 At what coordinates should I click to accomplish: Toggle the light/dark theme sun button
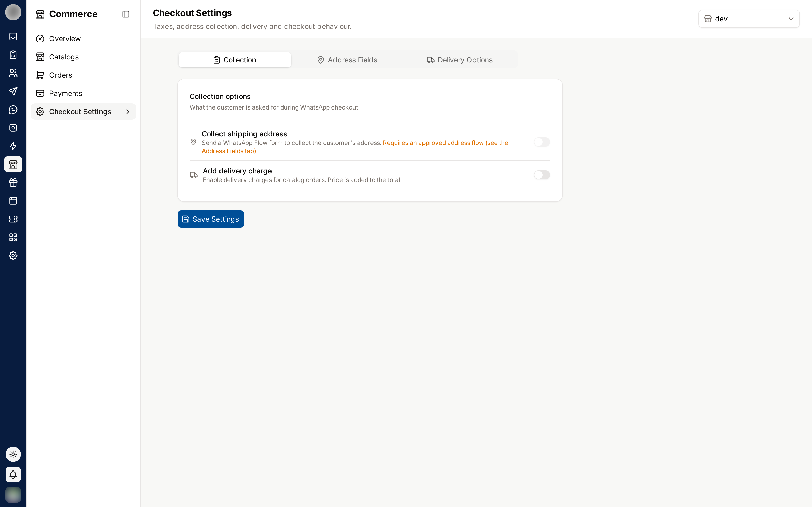(13, 454)
